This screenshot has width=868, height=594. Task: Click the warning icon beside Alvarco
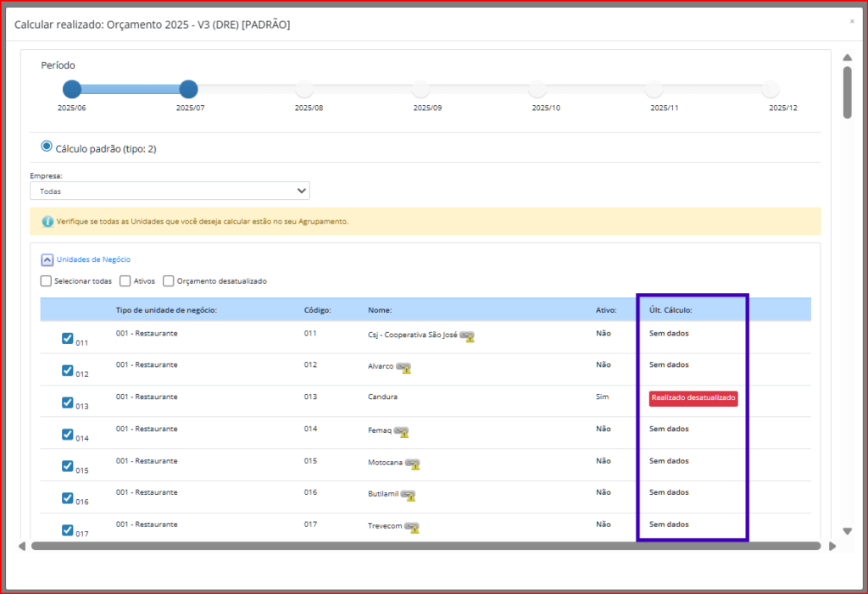[x=403, y=368]
